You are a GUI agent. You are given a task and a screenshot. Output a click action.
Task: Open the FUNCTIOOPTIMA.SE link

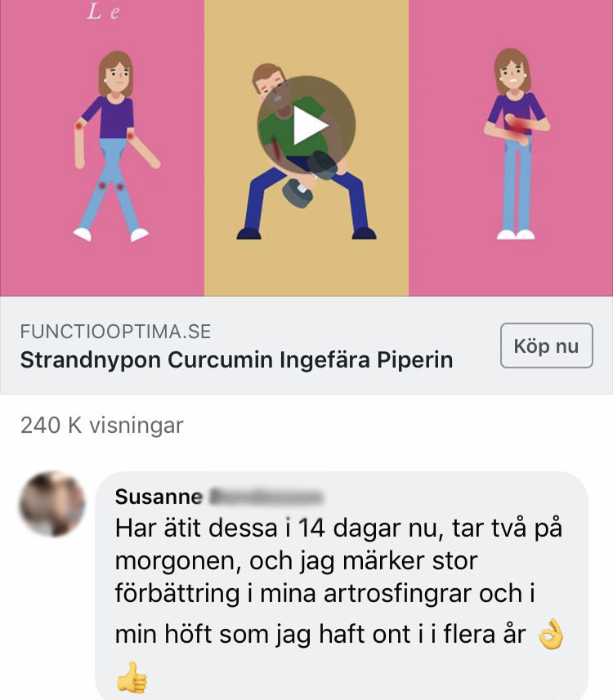[x=116, y=332]
